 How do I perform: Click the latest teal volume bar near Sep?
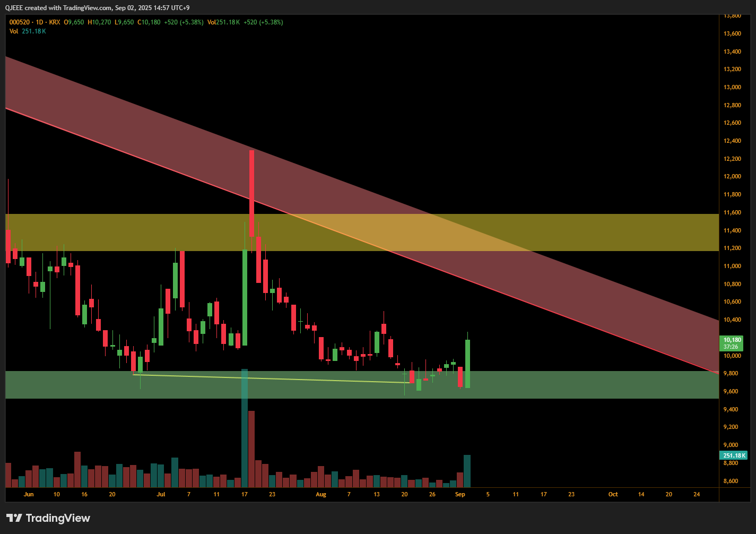(467, 471)
